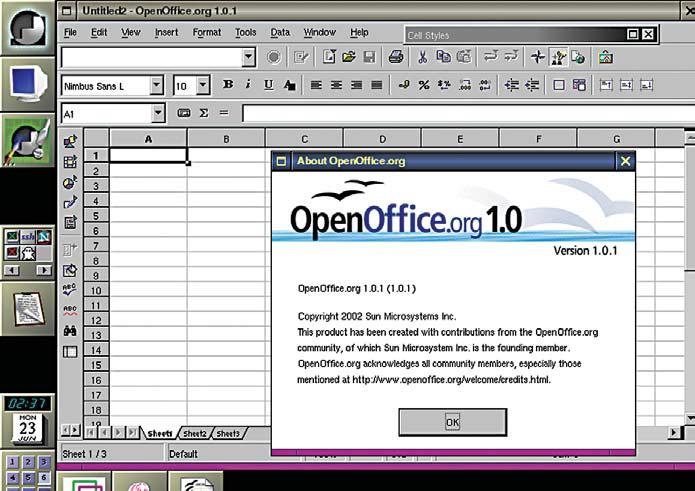Click the New document icon
Screen dimensions: 695x491
(x=328, y=57)
